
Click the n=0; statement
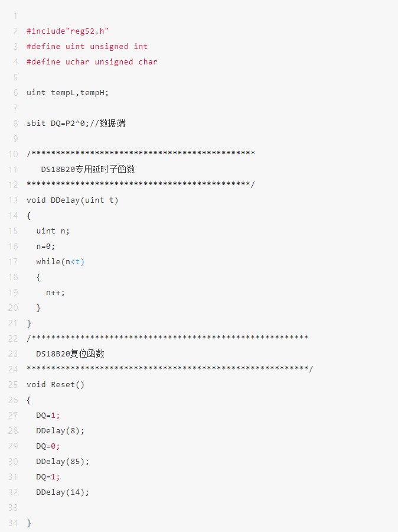[x=45, y=246]
